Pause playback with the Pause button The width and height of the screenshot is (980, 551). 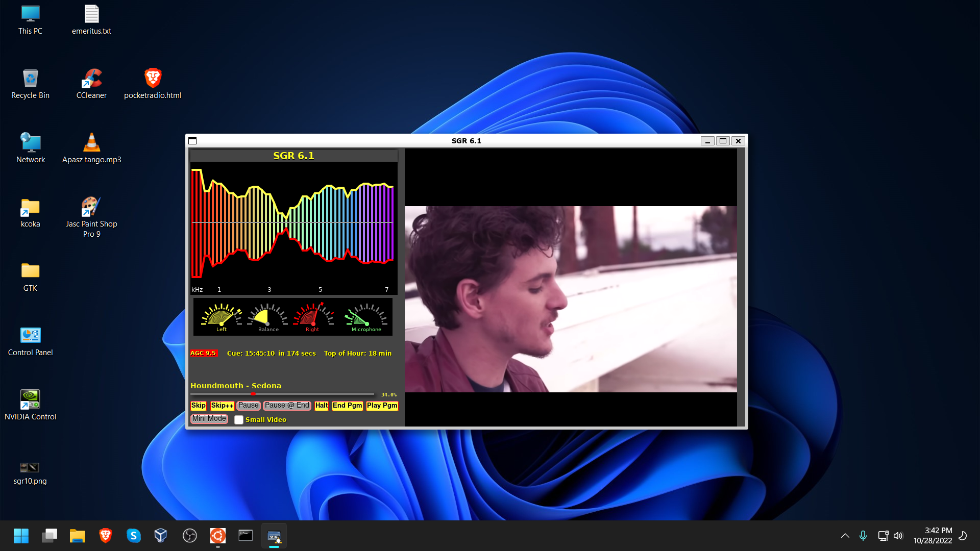point(249,406)
